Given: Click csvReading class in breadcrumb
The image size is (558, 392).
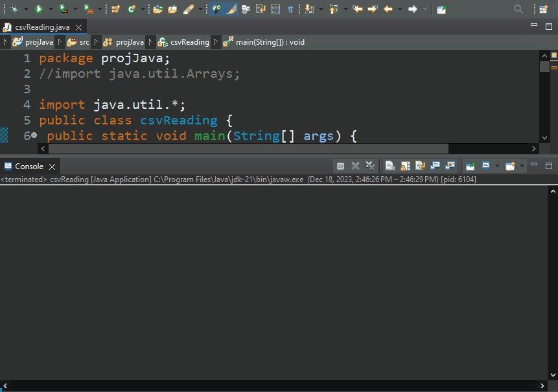Looking at the screenshot, I should [x=183, y=42].
